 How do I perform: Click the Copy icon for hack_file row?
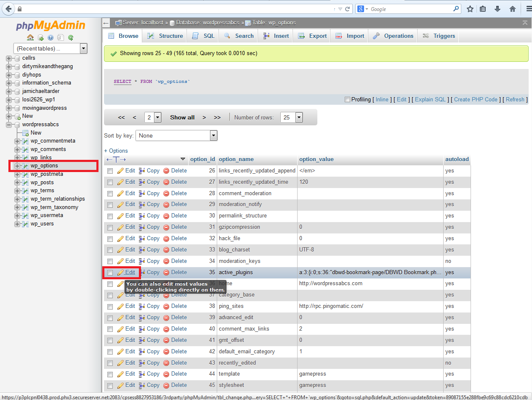click(x=142, y=238)
